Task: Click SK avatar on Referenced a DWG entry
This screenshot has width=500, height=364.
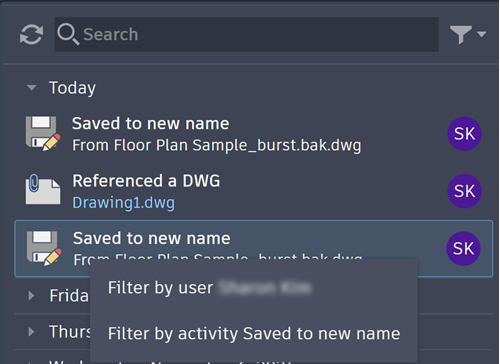Action: 464,191
